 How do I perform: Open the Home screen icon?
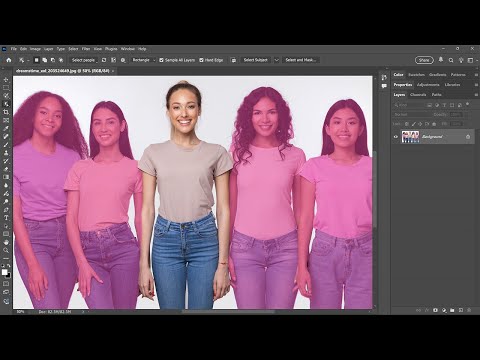[x=9, y=60]
